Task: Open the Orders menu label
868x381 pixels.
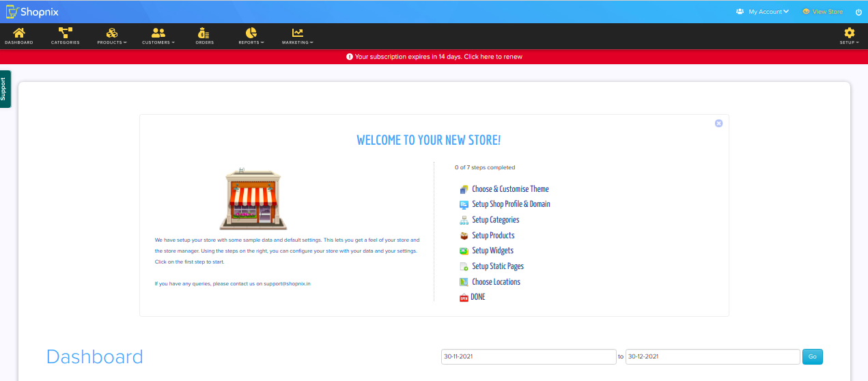Action: coord(204,42)
